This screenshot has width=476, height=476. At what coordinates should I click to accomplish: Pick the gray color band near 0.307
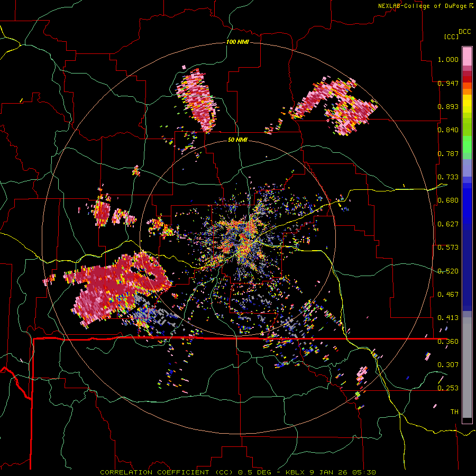pyautogui.click(x=467, y=368)
